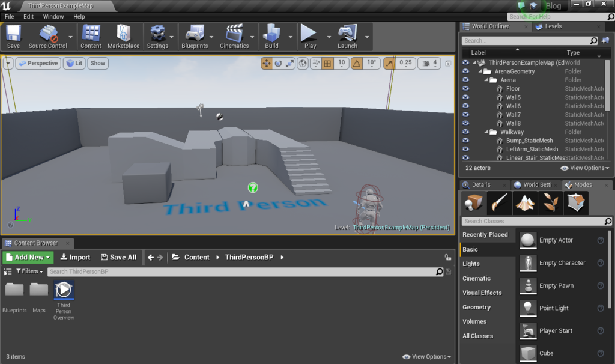Hide the Floor actor with eye icon
This screenshot has width=615, height=364.
465,89
